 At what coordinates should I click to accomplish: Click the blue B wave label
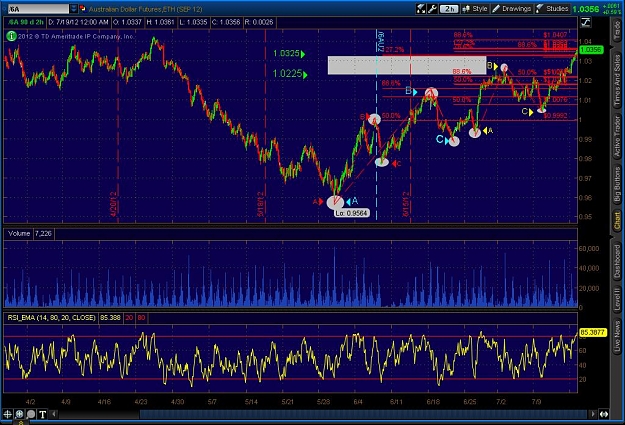pos(409,91)
